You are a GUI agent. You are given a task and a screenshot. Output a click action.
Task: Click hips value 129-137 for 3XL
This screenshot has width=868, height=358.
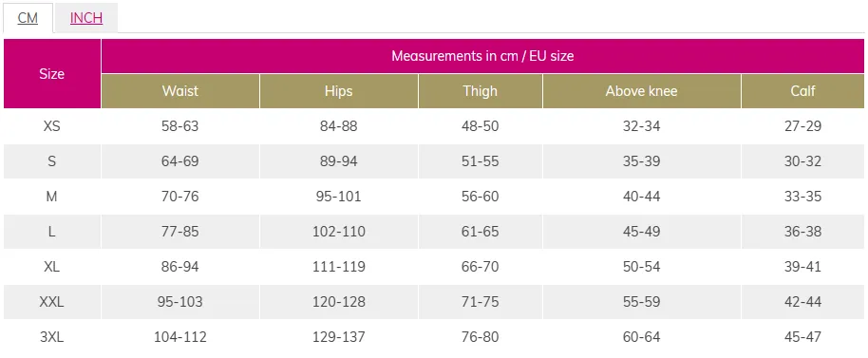click(x=339, y=336)
